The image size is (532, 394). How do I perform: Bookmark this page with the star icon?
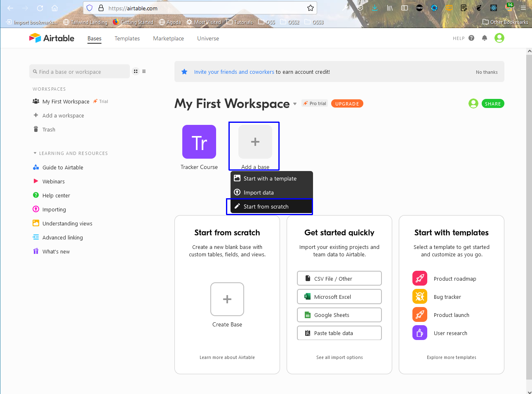(310, 8)
